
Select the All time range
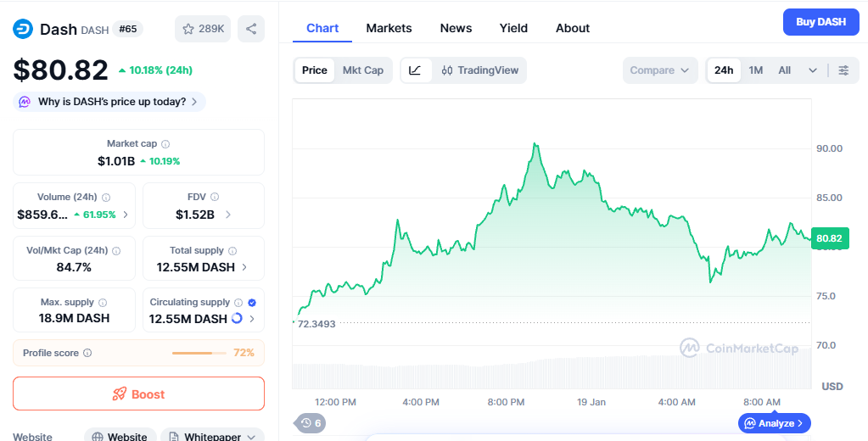click(x=784, y=70)
